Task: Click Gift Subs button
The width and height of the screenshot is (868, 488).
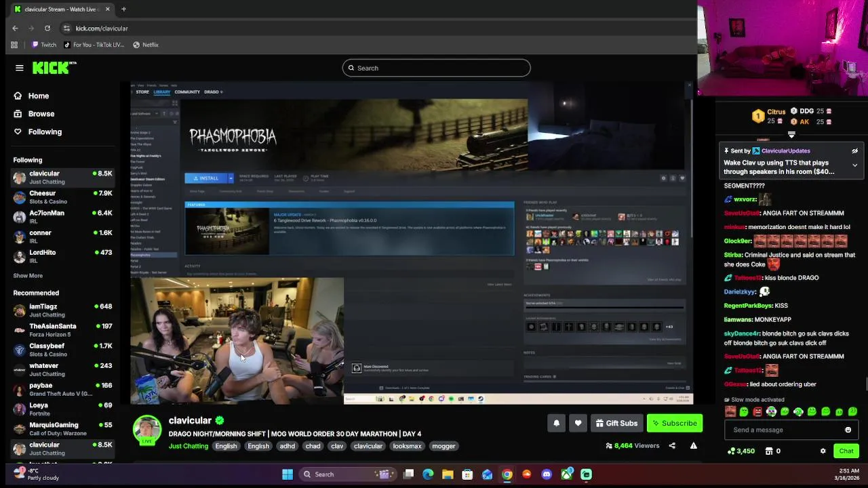Action: pos(616,423)
